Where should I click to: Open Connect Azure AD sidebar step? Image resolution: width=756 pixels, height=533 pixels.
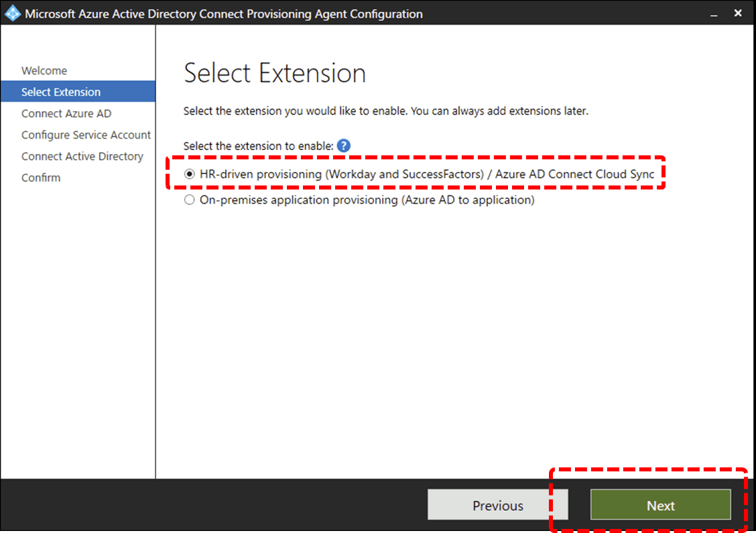pos(66,113)
